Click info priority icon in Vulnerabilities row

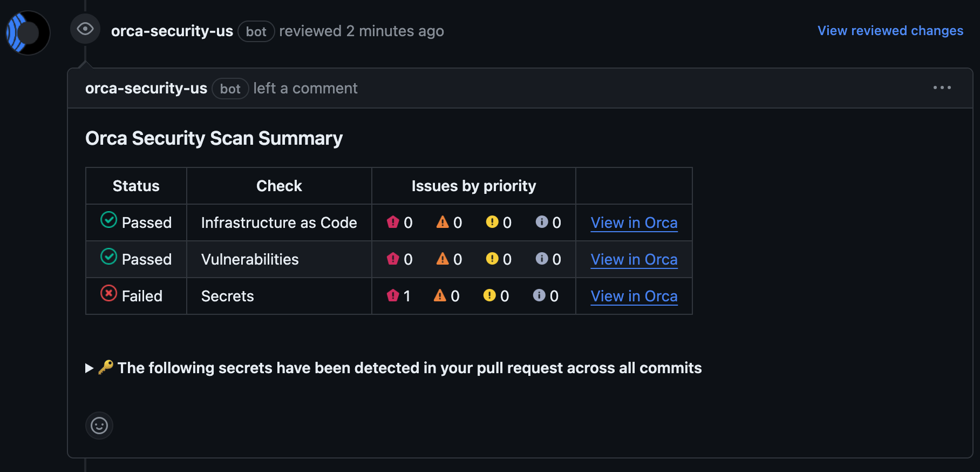pos(542,259)
